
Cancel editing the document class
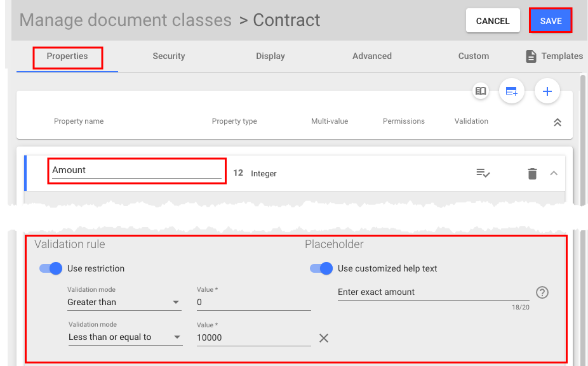493,20
